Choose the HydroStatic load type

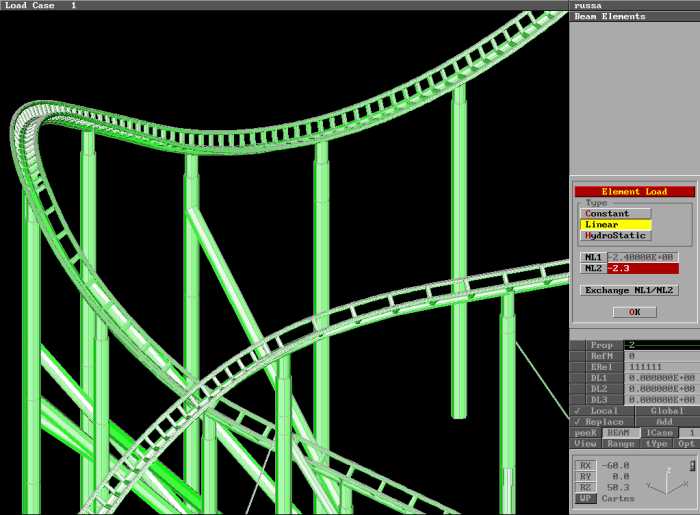pyautogui.click(x=615, y=236)
